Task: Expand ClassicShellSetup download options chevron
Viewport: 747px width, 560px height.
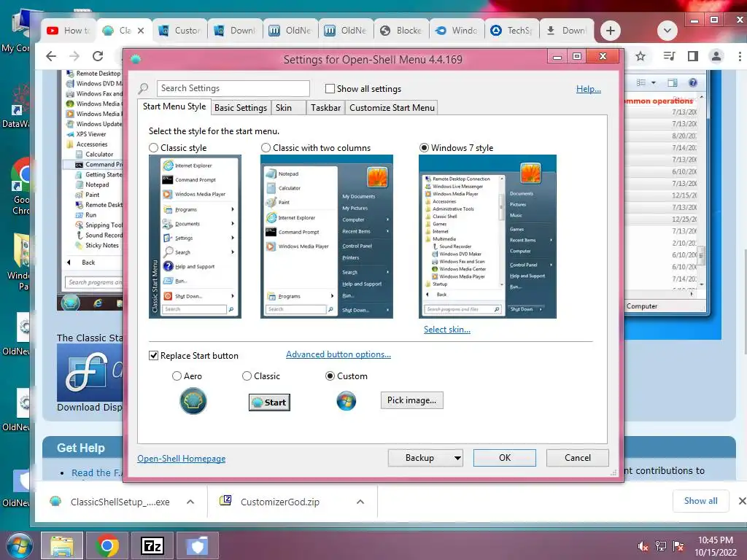Action: coord(190,502)
